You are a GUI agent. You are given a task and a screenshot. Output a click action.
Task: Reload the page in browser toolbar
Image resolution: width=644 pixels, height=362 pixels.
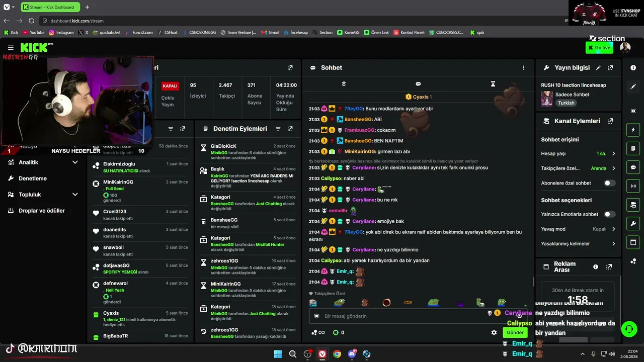coord(31,21)
